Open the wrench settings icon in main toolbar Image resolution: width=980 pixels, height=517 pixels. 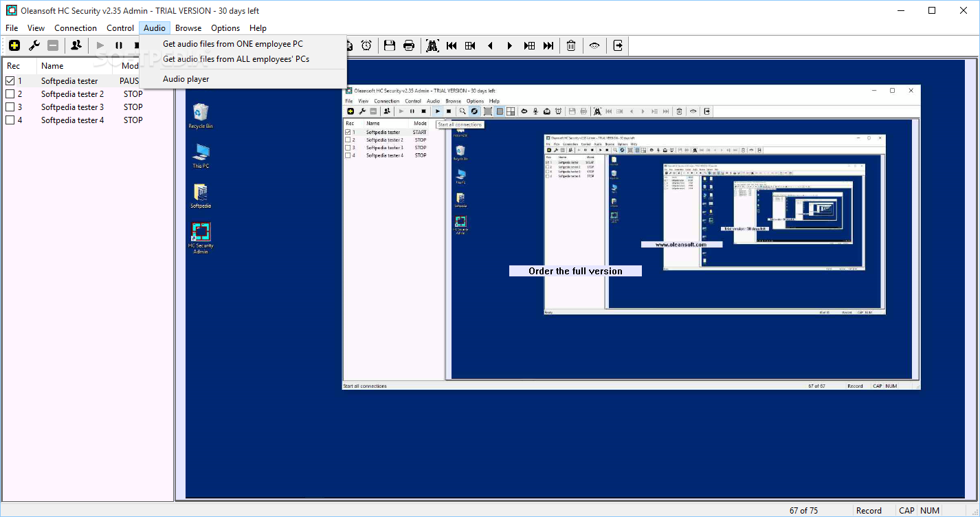click(x=34, y=45)
